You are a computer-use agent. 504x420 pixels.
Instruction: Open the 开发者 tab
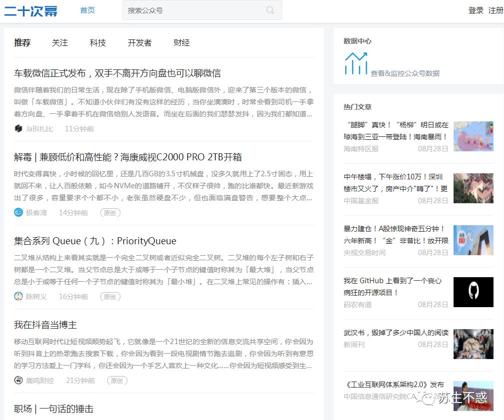(139, 42)
